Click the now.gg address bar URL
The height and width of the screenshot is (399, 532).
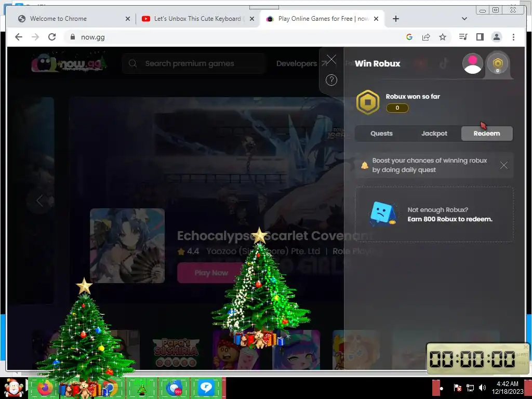[92, 37]
